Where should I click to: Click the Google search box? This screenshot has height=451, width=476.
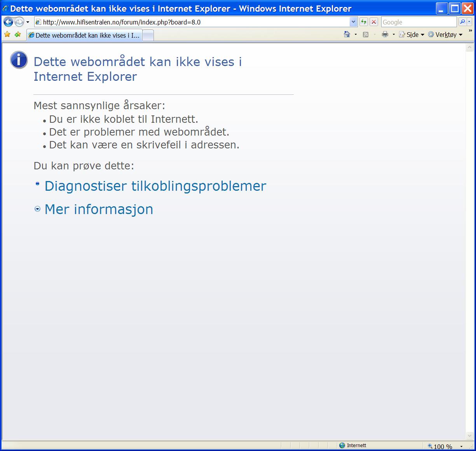coord(419,22)
